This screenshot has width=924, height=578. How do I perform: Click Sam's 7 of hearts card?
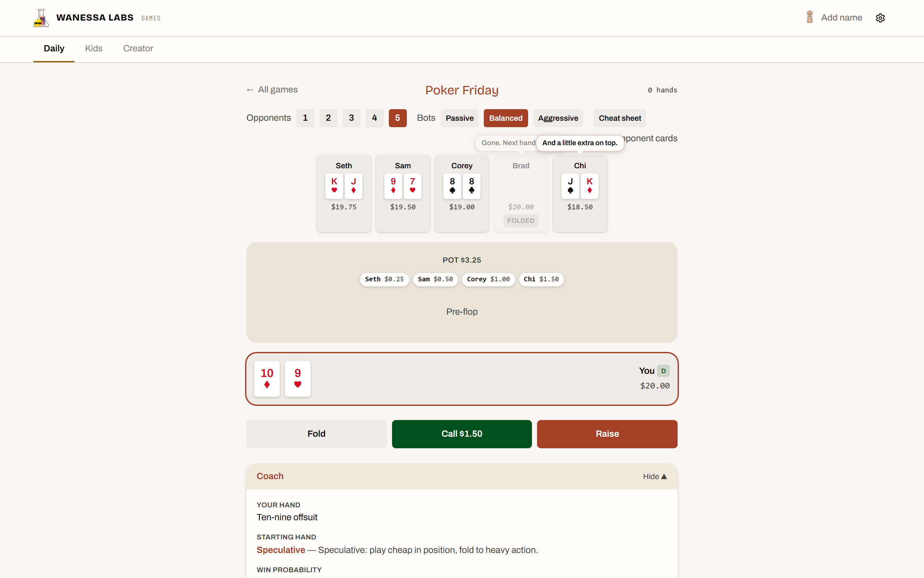click(412, 186)
